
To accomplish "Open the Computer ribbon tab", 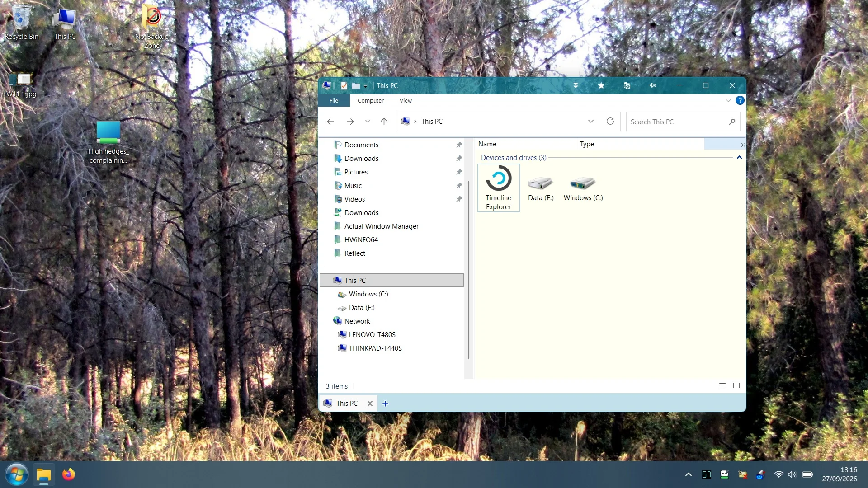I will tap(370, 101).
